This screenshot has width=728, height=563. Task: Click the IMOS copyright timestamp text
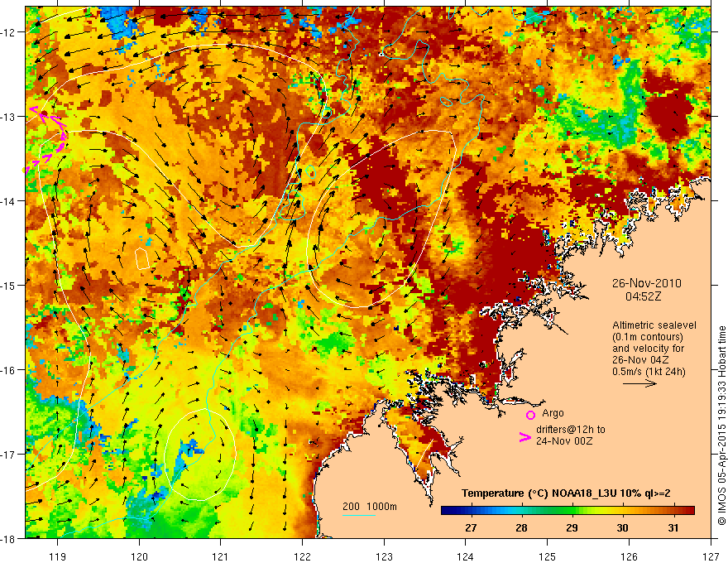point(722,425)
